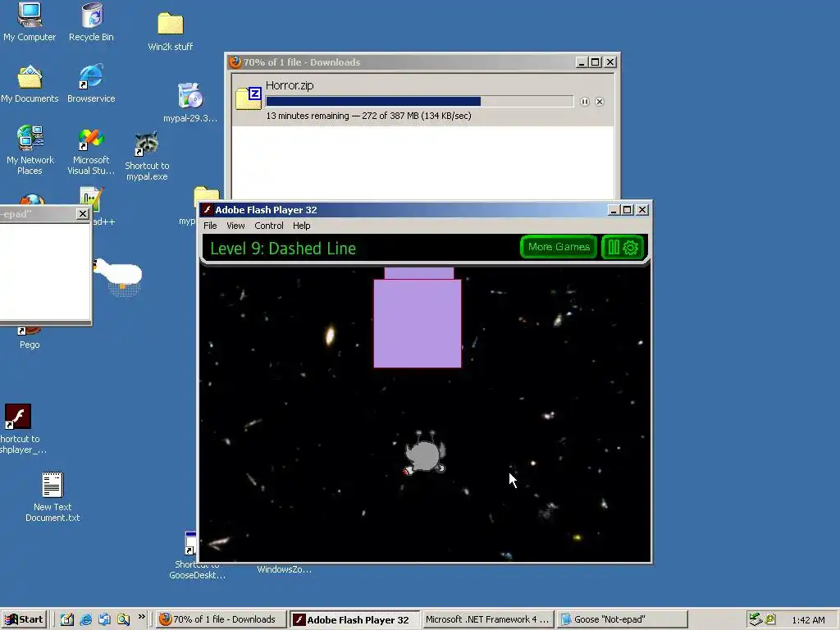Launch Internet Explorer from the quick launch
Viewport: 840px width, 630px height.
(85, 619)
